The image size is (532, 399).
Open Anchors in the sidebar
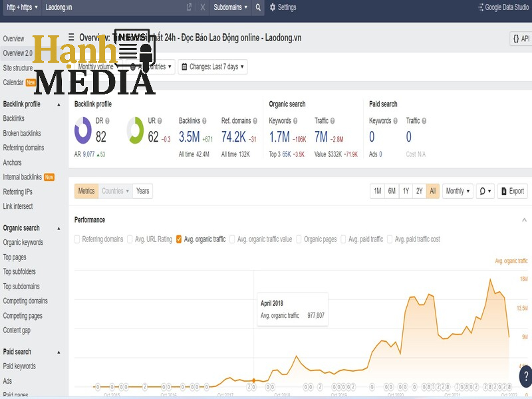tap(12, 162)
